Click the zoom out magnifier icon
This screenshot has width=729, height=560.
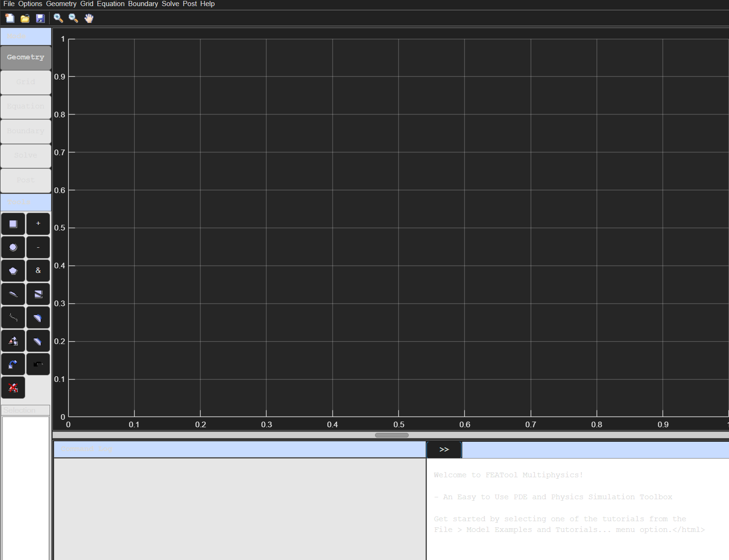point(73,18)
